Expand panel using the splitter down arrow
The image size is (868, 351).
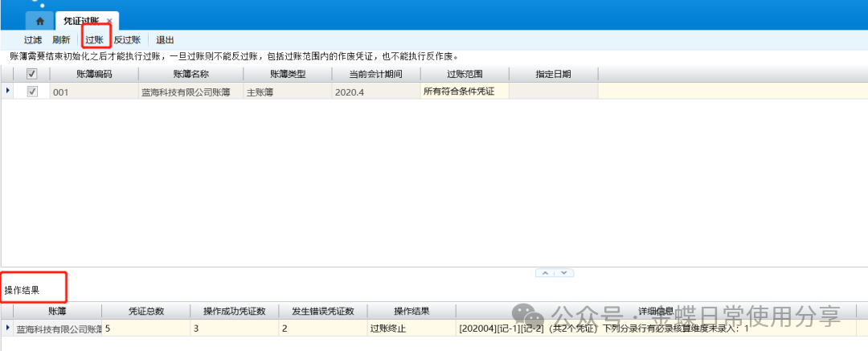click(x=564, y=273)
